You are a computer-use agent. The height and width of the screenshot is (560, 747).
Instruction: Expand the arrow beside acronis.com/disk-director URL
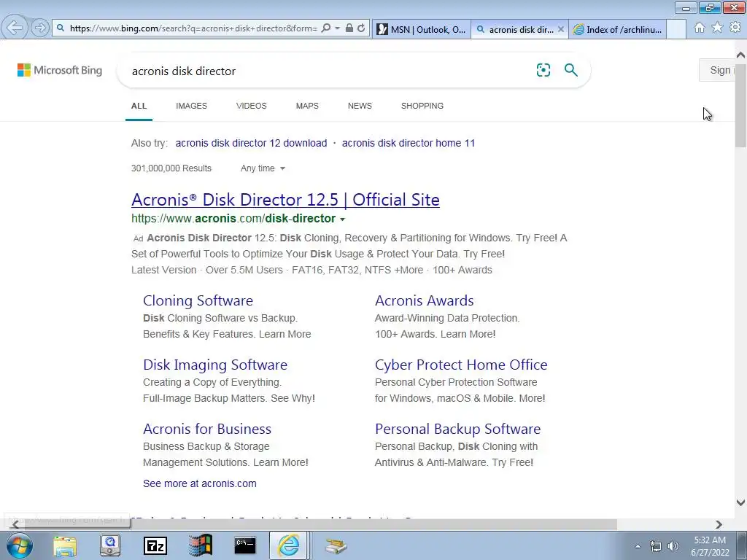[x=342, y=219]
